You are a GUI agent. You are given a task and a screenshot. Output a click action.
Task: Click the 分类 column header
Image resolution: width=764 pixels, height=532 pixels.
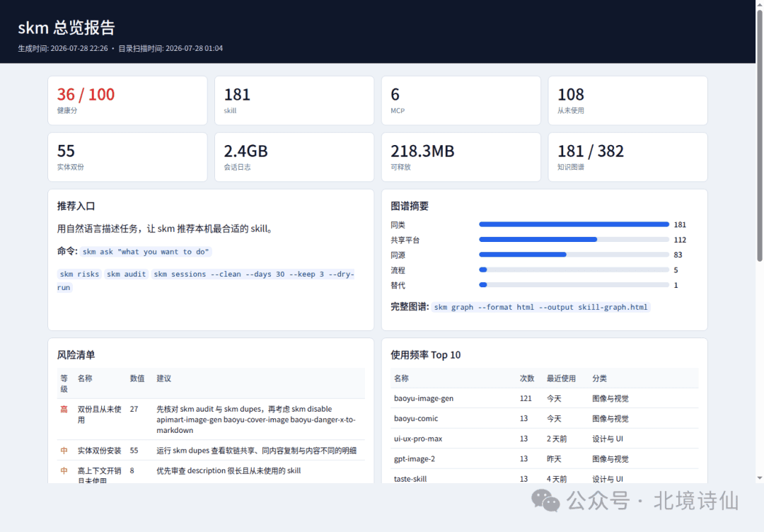coord(599,378)
